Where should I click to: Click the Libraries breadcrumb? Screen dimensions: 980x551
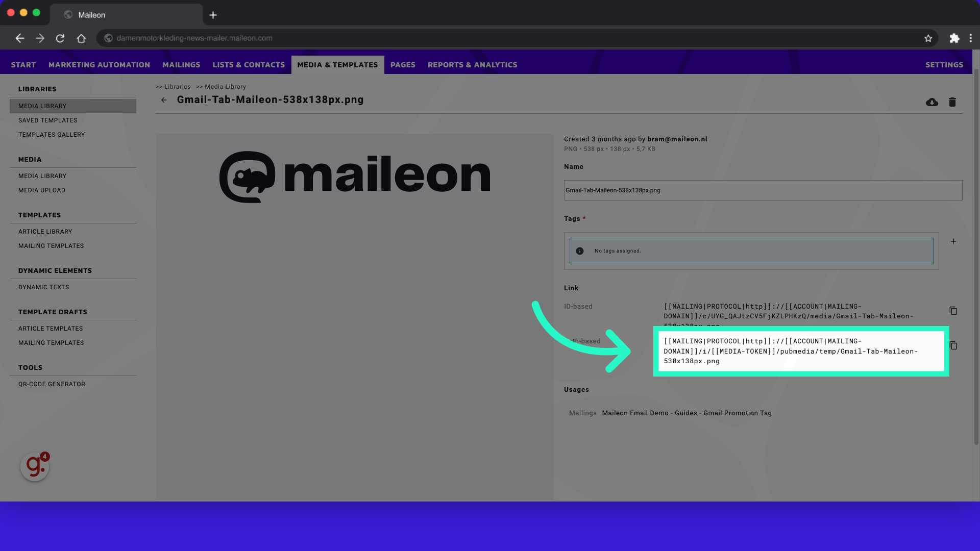(x=177, y=87)
